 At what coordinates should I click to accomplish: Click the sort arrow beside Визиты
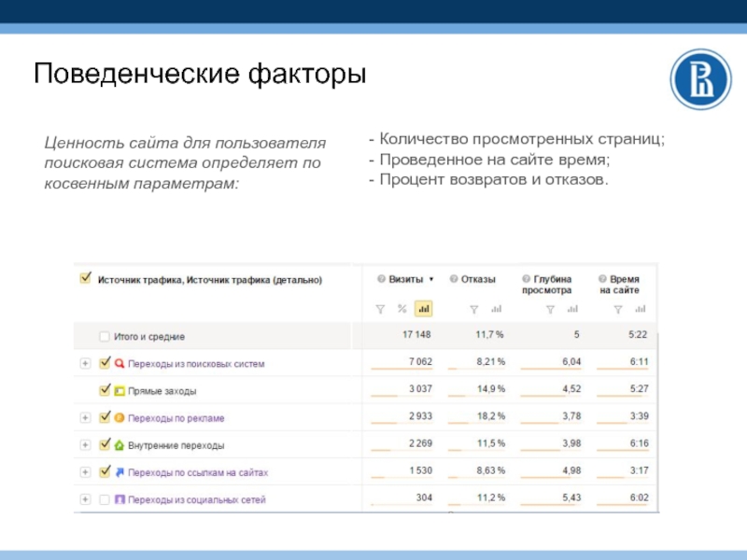[x=431, y=279]
